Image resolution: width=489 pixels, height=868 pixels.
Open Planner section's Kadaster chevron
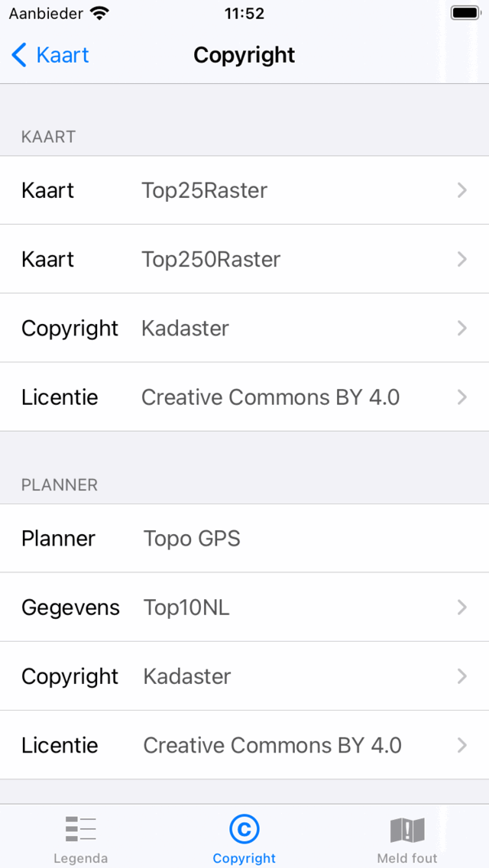tap(461, 676)
